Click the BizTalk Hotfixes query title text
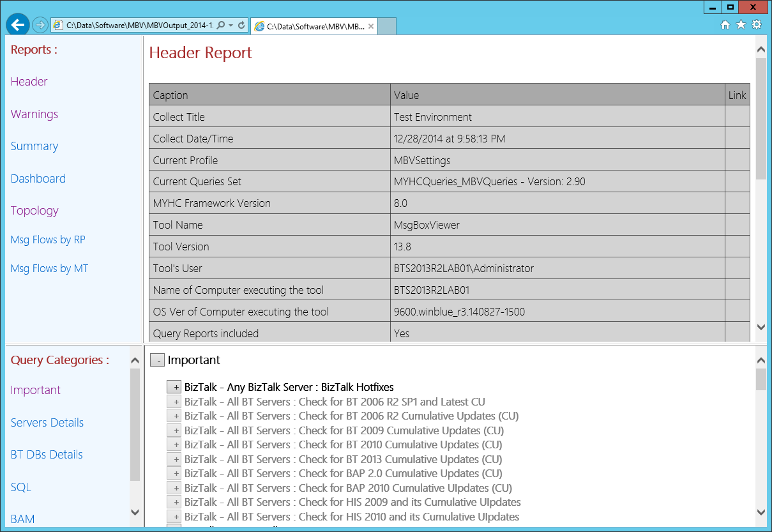The width and height of the screenshot is (772, 532). tap(289, 387)
